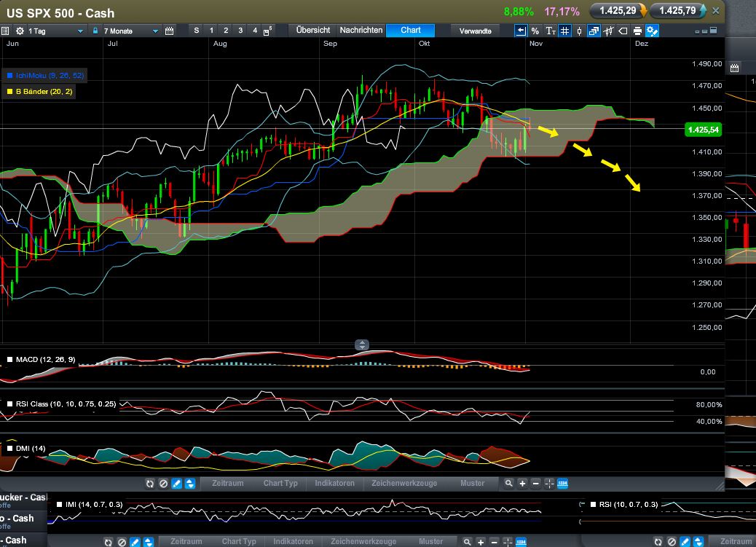Open calendar icon in right-side window
The image size is (756, 547).
(x=734, y=68)
